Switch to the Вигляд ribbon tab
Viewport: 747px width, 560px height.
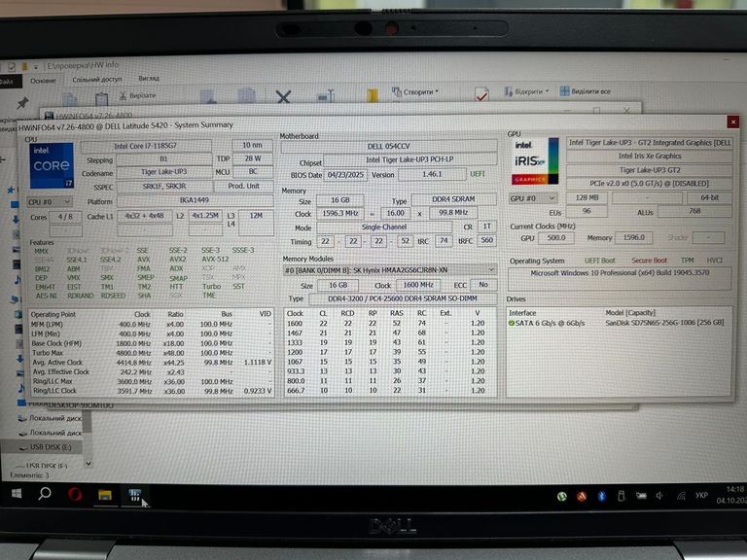149,79
